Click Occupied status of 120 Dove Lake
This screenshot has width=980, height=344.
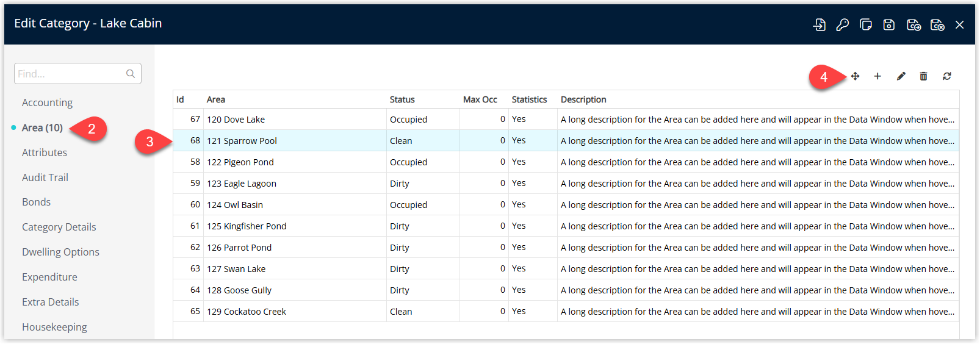point(408,120)
